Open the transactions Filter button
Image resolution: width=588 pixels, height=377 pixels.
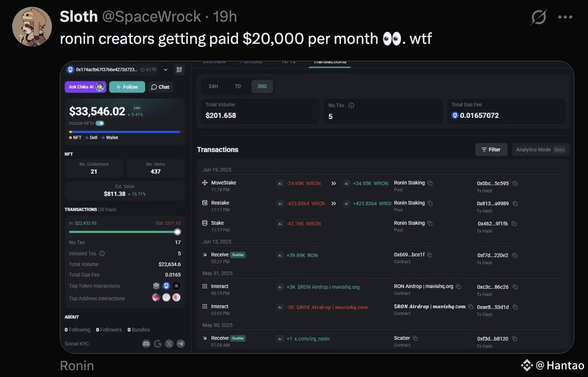pyautogui.click(x=491, y=150)
